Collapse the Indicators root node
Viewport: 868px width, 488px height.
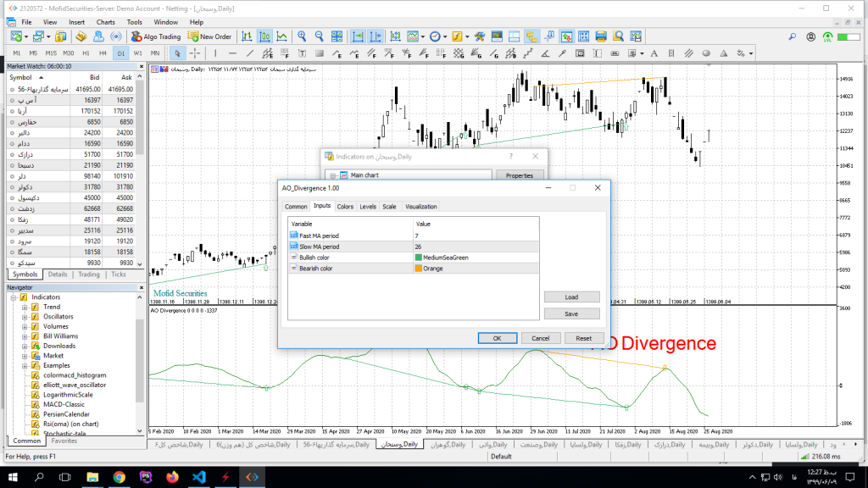click(x=14, y=297)
